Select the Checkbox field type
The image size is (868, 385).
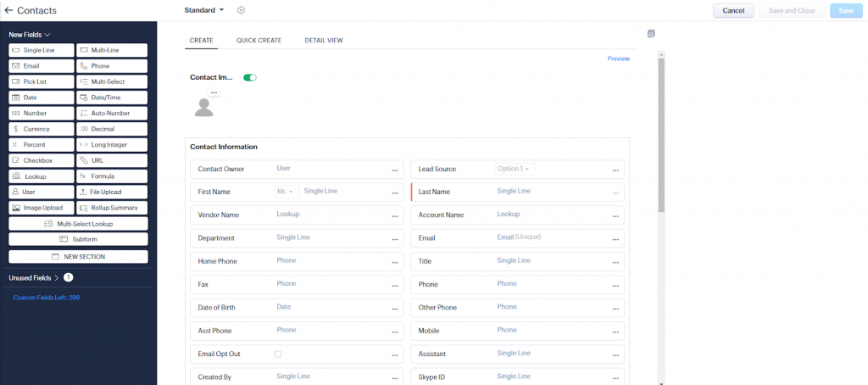point(42,160)
